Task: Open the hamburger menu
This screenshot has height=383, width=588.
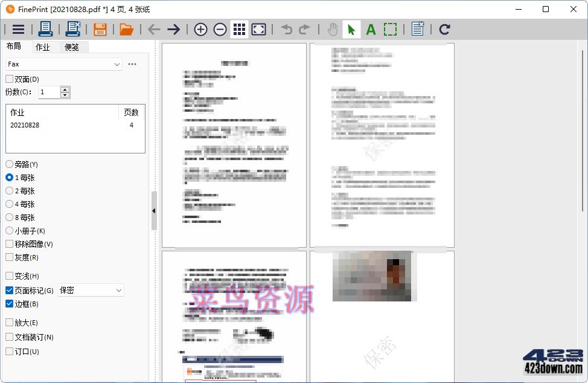Action: tap(18, 28)
